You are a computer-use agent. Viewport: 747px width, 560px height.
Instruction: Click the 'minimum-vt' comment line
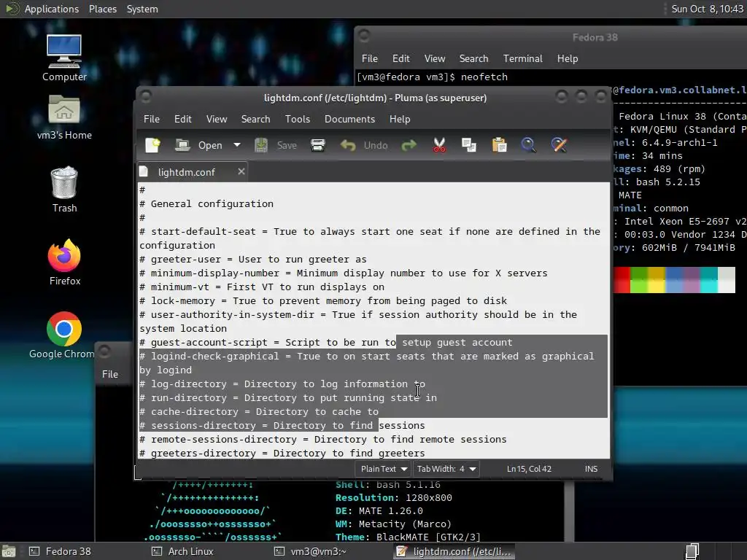(262, 287)
